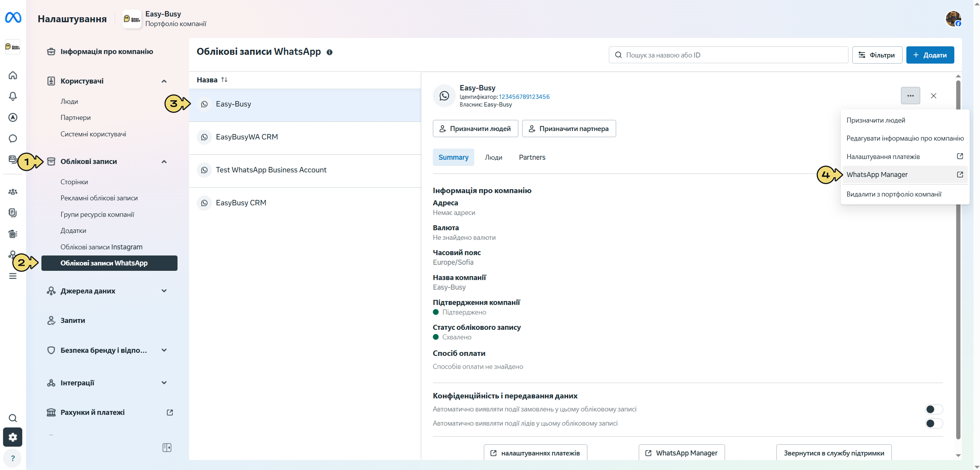Screen dimensions: 980x470
Task: Open the Meta logo home
Action: pyautogui.click(x=13, y=18)
